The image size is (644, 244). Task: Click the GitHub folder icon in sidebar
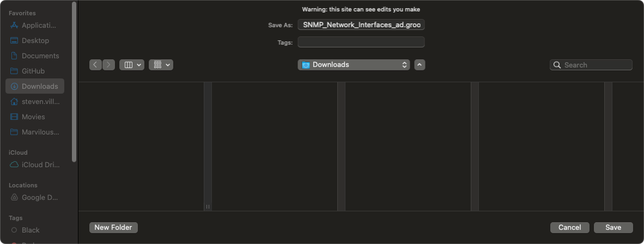click(14, 71)
